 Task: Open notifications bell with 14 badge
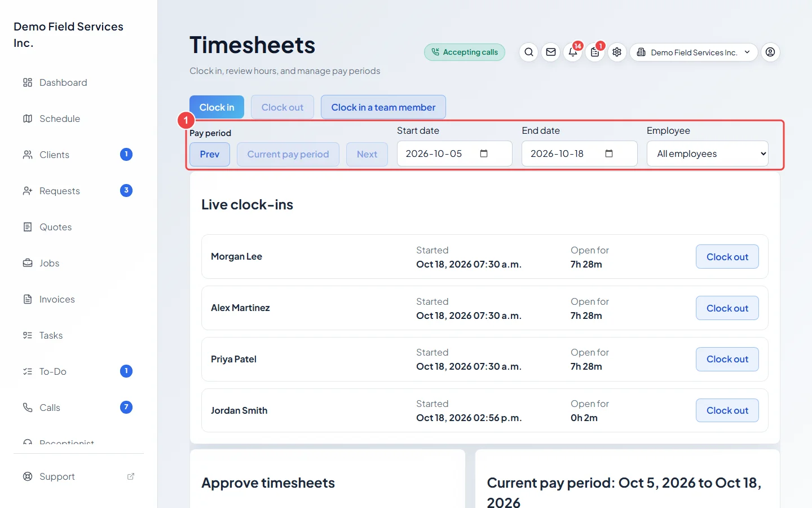click(573, 52)
